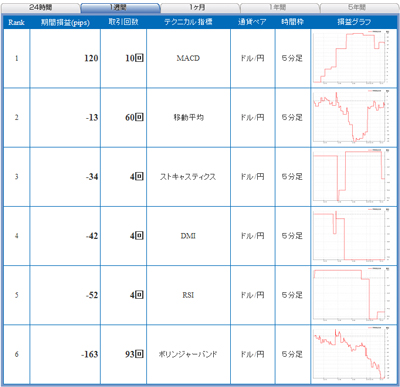Open the 1ヶ月 period tab

(200, 8)
